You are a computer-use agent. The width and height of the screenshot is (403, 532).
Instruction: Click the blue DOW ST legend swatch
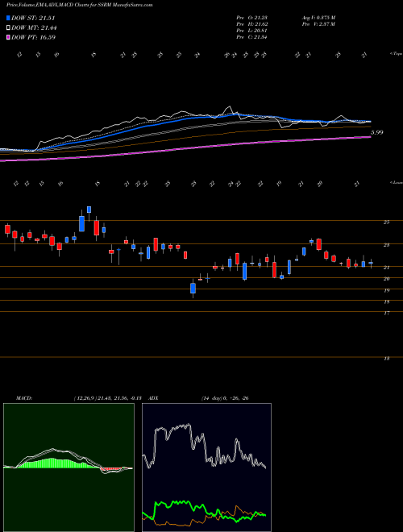8,19
